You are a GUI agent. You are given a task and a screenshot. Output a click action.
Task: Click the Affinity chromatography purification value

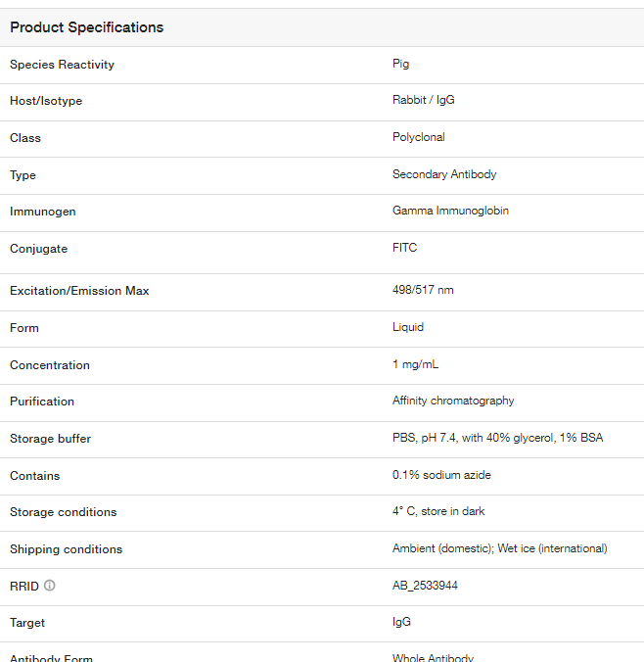[453, 401]
